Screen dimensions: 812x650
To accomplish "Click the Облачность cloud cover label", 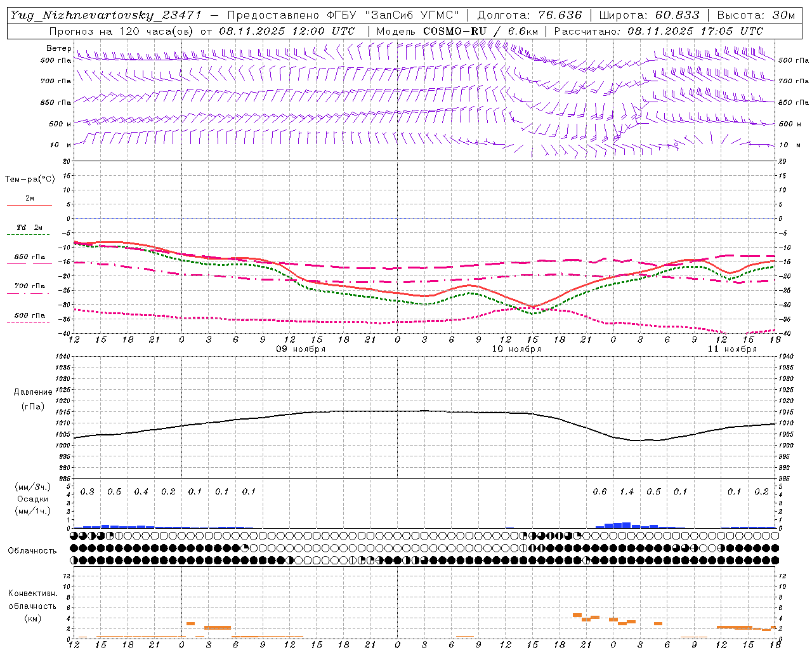I will click(32, 550).
